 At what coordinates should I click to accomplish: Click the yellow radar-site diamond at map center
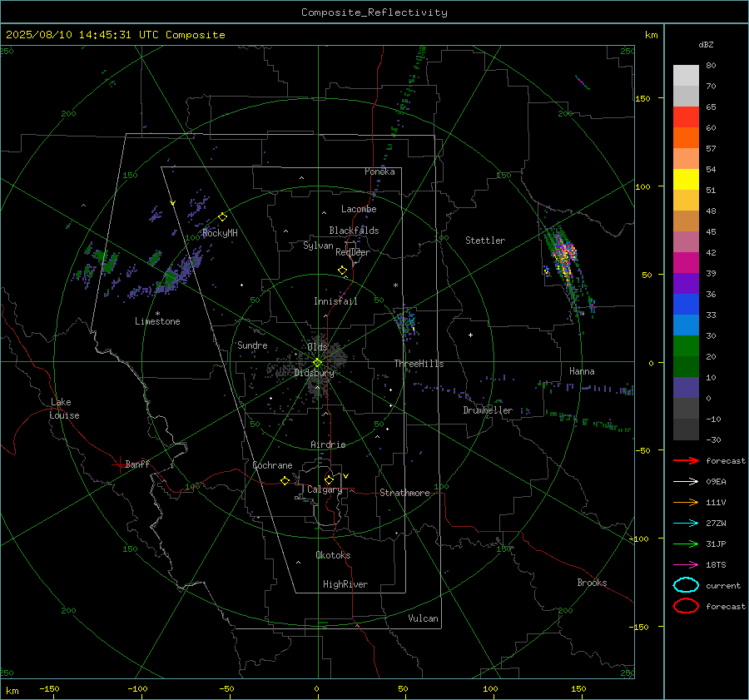point(317,363)
